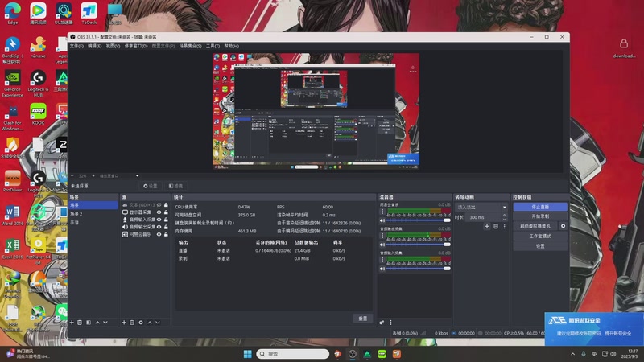
Task: Open options dots for the 网易云音乐 mixer channel
Action: coord(382,212)
